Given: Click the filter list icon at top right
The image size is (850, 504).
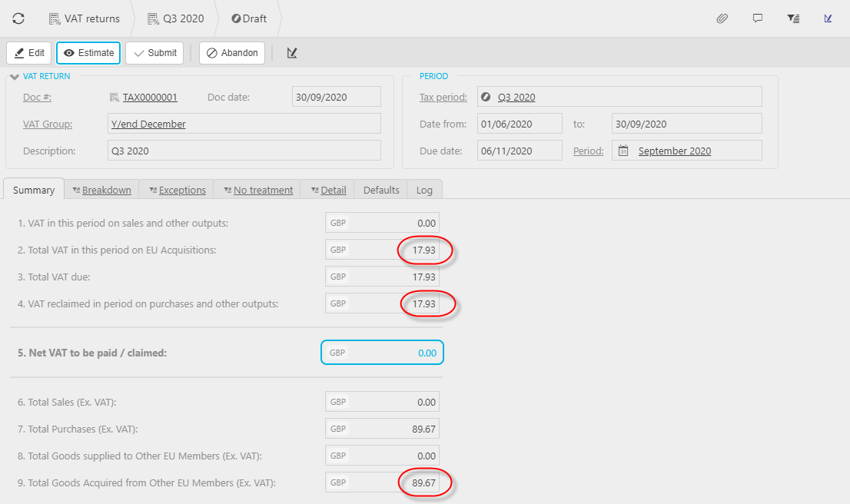Looking at the screenshot, I should click(793, 18).
